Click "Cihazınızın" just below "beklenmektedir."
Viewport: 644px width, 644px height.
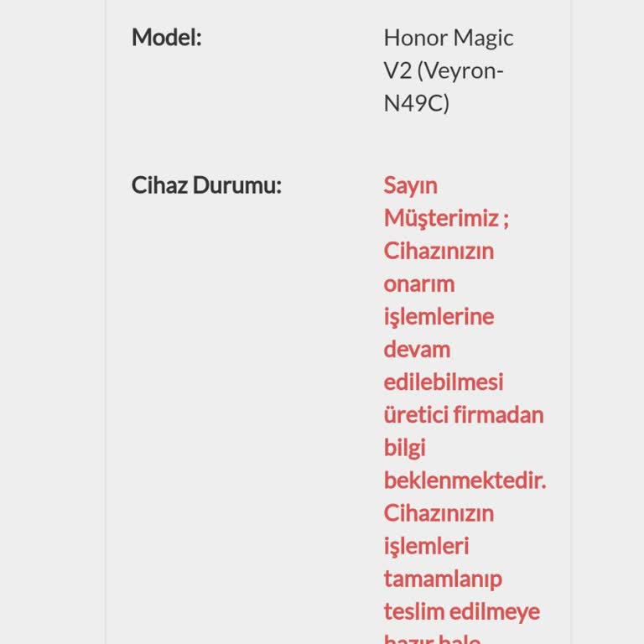click(x=439, y=512)
